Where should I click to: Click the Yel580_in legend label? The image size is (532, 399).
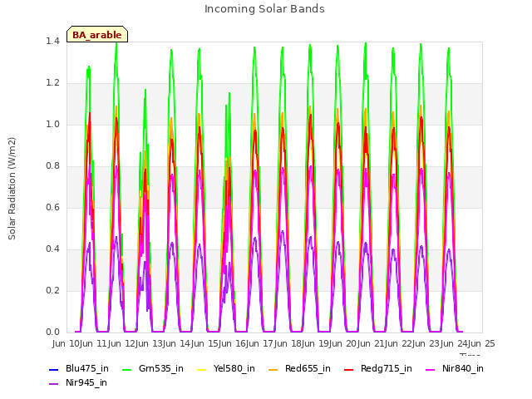click(x=234, y=369)
